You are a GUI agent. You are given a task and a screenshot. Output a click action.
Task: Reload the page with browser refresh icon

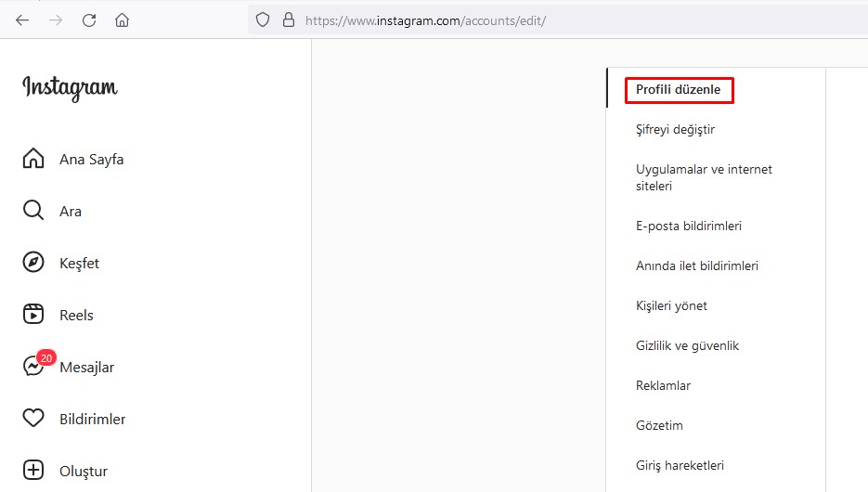(89, 19)
